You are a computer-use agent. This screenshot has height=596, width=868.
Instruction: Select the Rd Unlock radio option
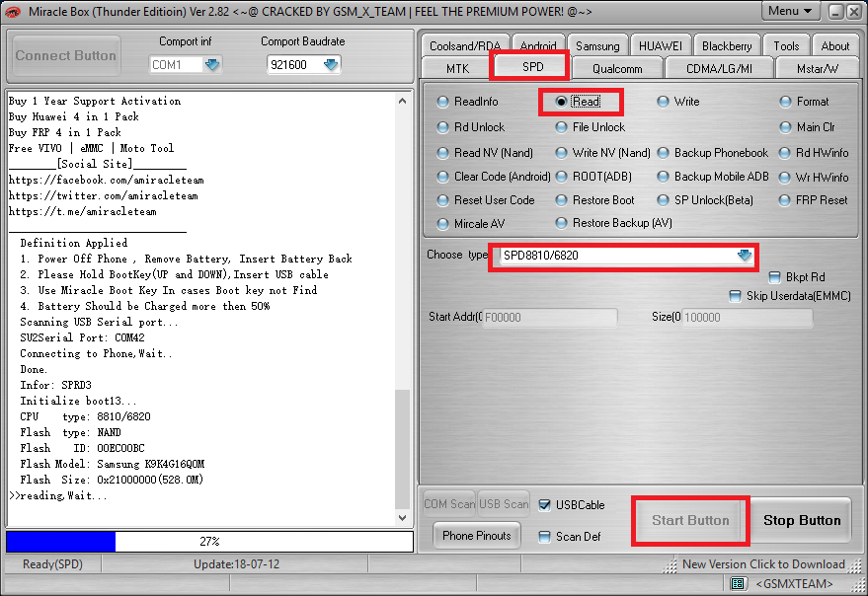pyautogui.click(x=471, y=127)
